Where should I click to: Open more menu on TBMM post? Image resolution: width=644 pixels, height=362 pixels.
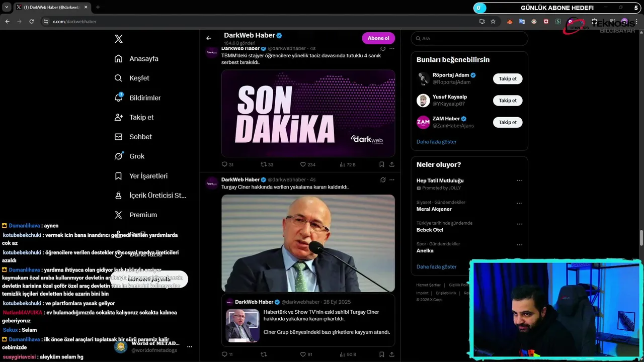392,48
